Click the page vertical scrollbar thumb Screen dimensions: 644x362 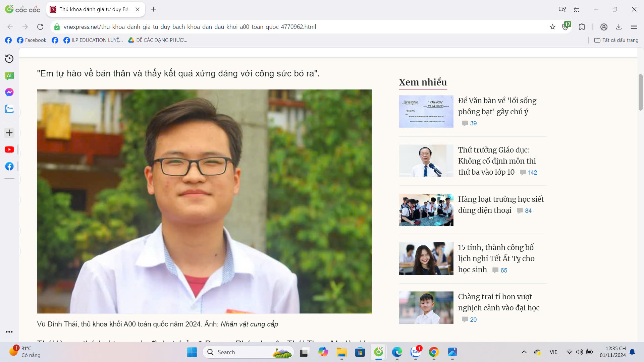640,92
